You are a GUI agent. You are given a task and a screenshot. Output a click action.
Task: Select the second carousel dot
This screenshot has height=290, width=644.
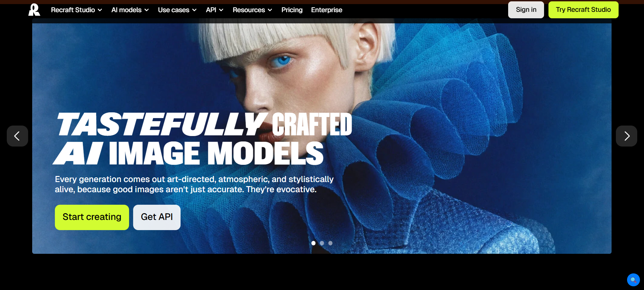click(x=322, y=243)
